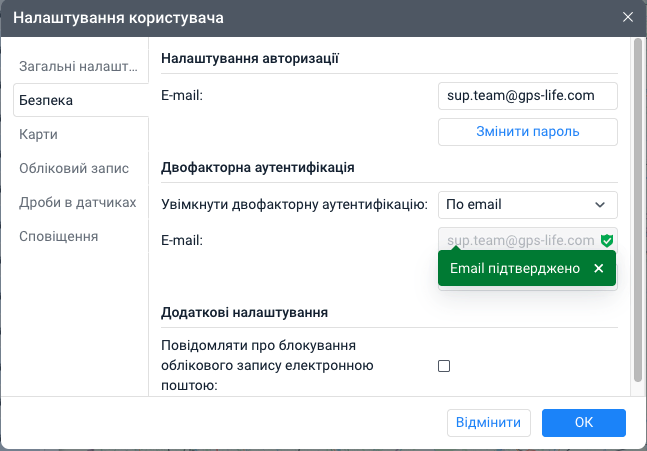
Task: Enable account blocking email notification checkbox
Action: click(x=444, y=366)
